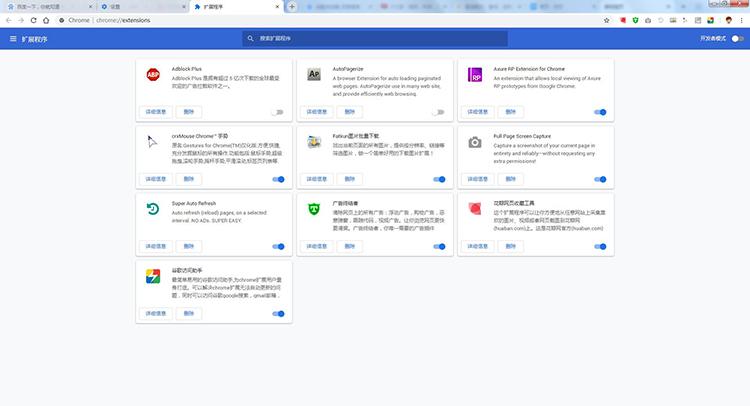Click the crxMouse cursor icon
The height and width of the screenshot is (406, 750).
pyautogui.click(x=152, y=142)
